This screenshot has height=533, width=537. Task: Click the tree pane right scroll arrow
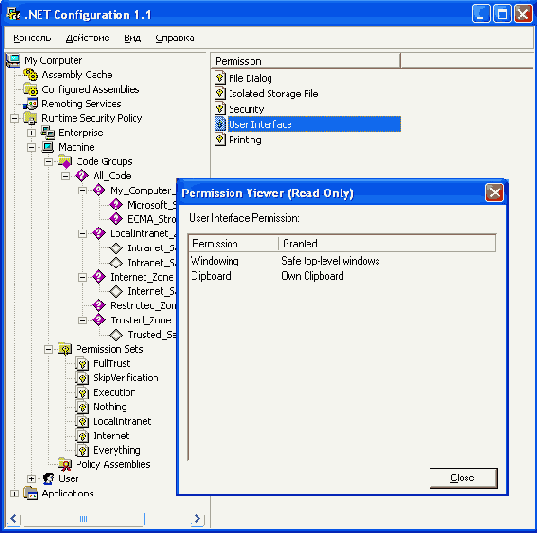point(197,519)
